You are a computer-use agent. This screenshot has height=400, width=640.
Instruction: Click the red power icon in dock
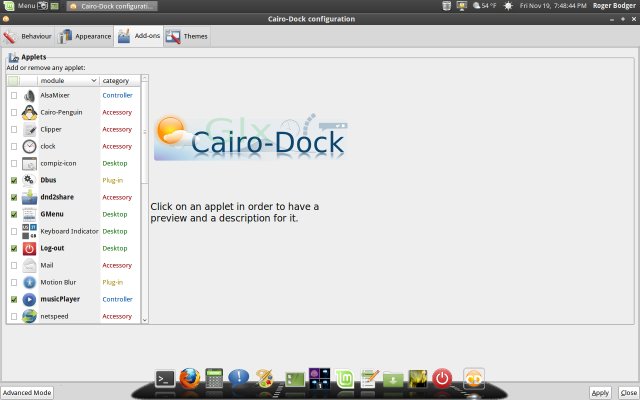tap(443, 378)
